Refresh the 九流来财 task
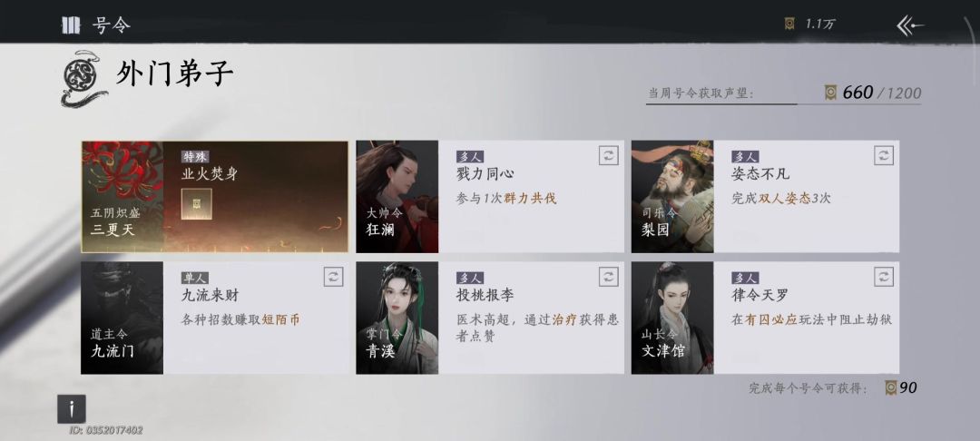The height and width of the screenshot is (441, 980). [x=334, y=277]
